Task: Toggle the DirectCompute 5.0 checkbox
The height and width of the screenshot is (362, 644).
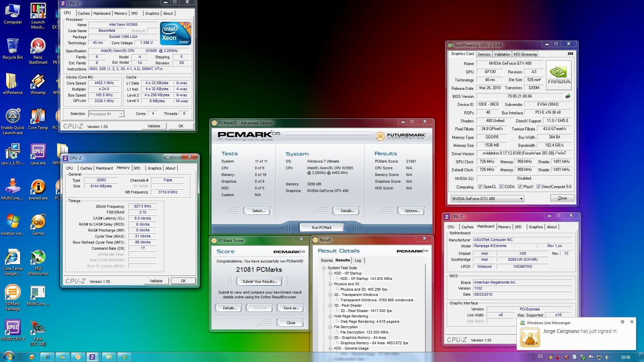Action: click(x=538, y=187)
